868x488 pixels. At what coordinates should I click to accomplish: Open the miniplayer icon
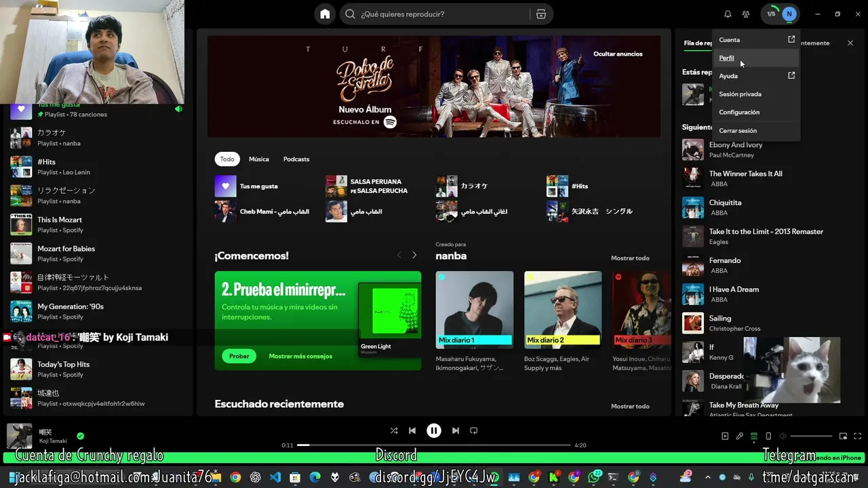843,436
